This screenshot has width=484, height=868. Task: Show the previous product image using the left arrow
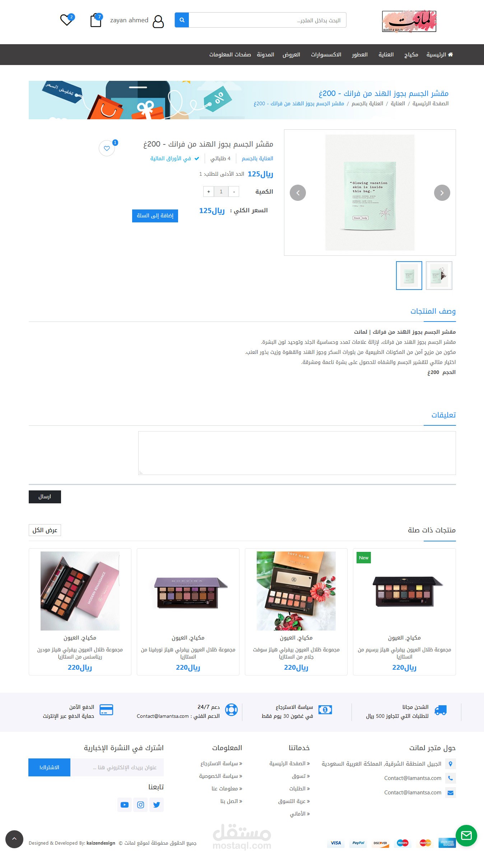coord(298,193)
